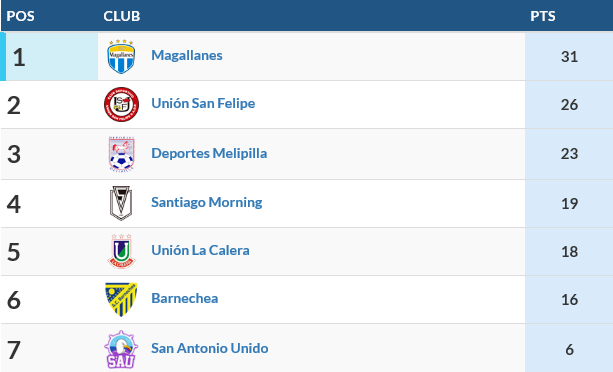Click Magallanes' 31 points value
613x372 pixels.
569,57
